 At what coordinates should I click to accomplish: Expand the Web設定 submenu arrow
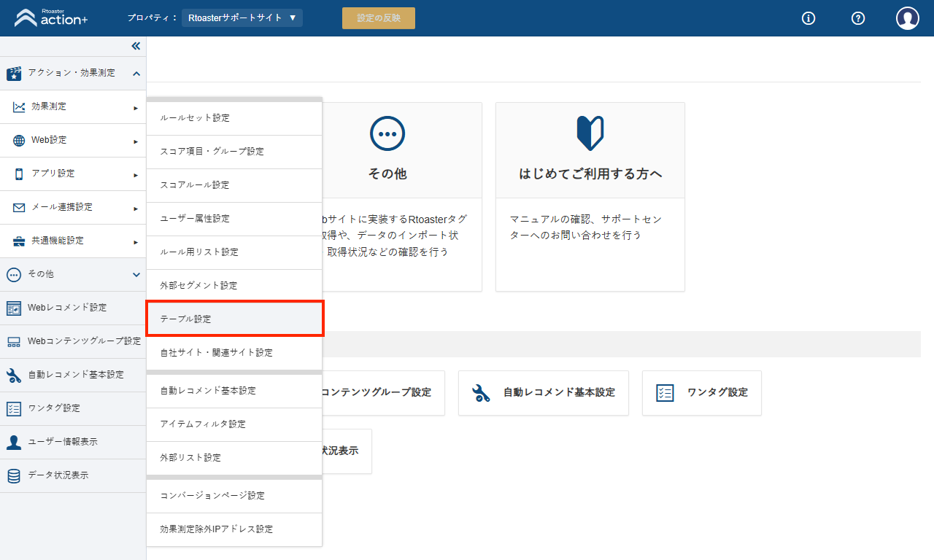pyautogui.click(x=136, y=141)
